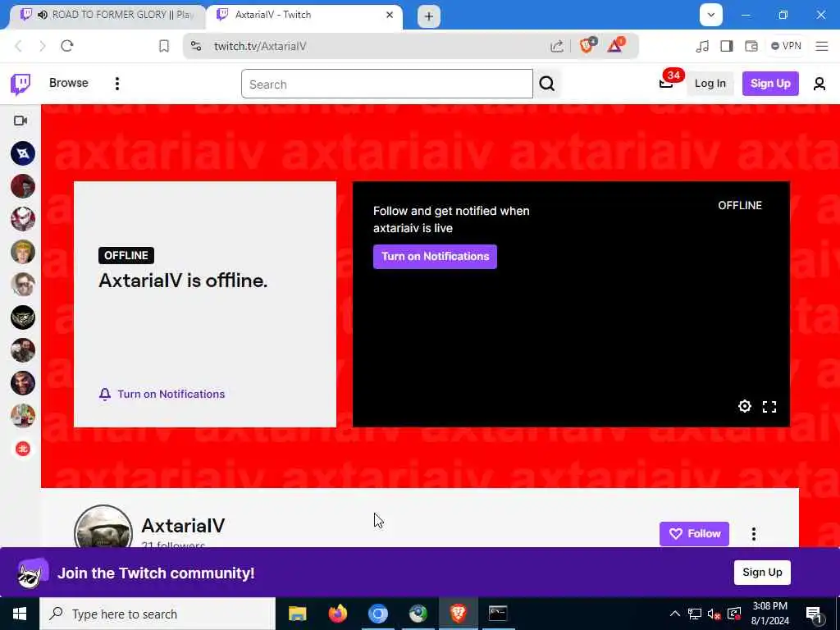Click the bell Turn on Notifications link
Viewport: 840px width, 630px height.
pos(162,395)
